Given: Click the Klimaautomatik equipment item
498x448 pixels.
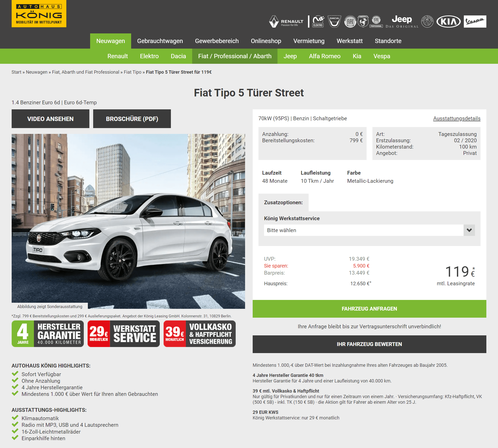Looking at the screenshot, I should coord(40,418).
